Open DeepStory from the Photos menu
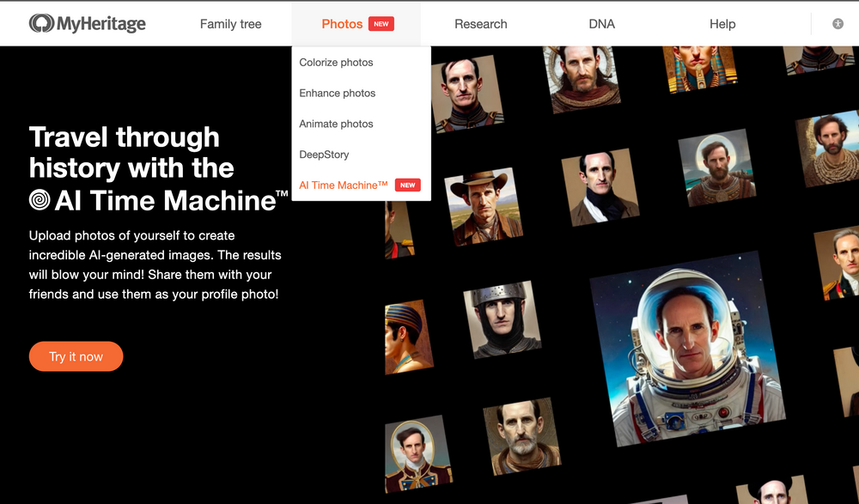Image resolution: width=859 pixels, height=504 pixels. coord(324,155)
